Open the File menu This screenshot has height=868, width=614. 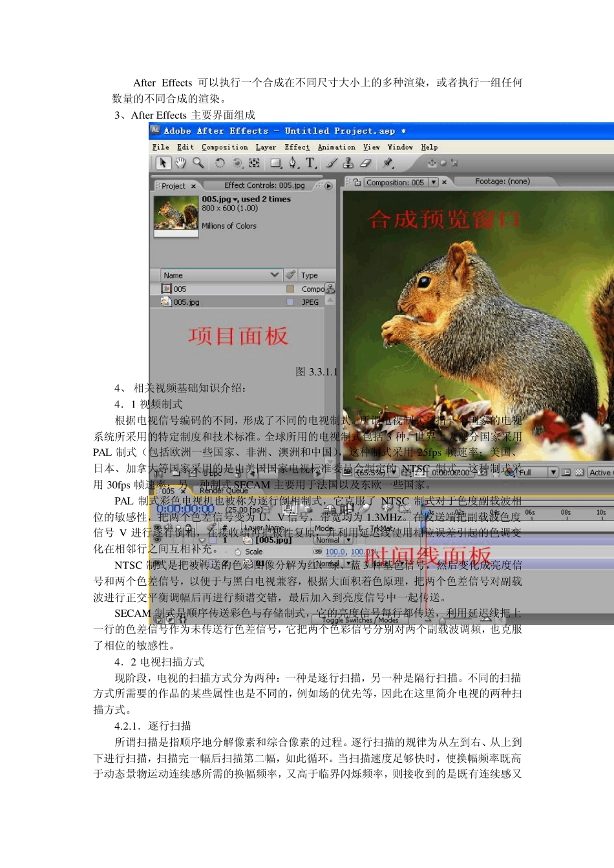point(160,147)
